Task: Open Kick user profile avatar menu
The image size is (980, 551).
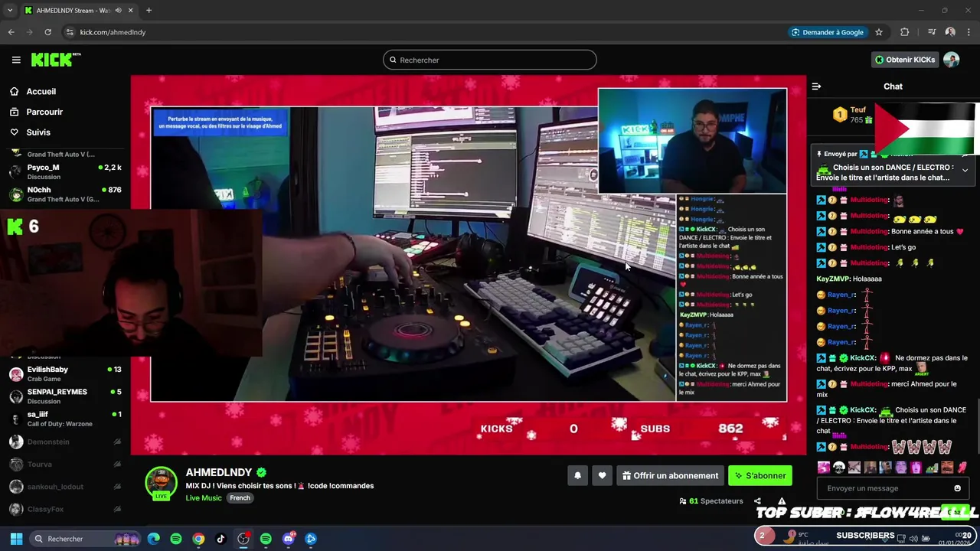Action: pos(952,60)
